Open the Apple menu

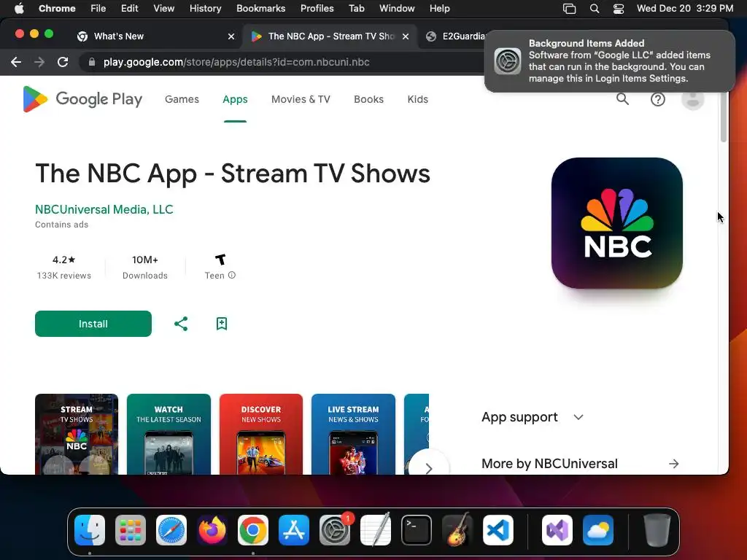point(19,8)
